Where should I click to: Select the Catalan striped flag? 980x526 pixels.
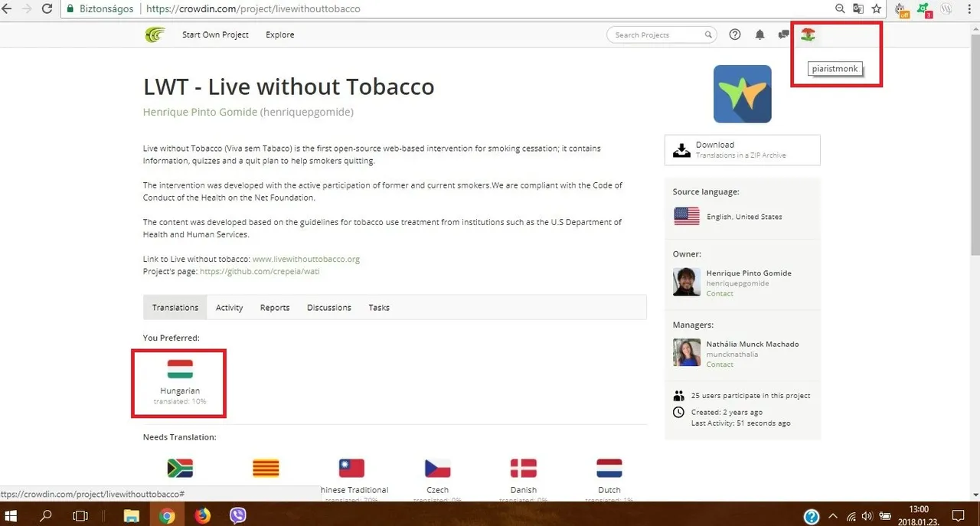pos(266,469)
